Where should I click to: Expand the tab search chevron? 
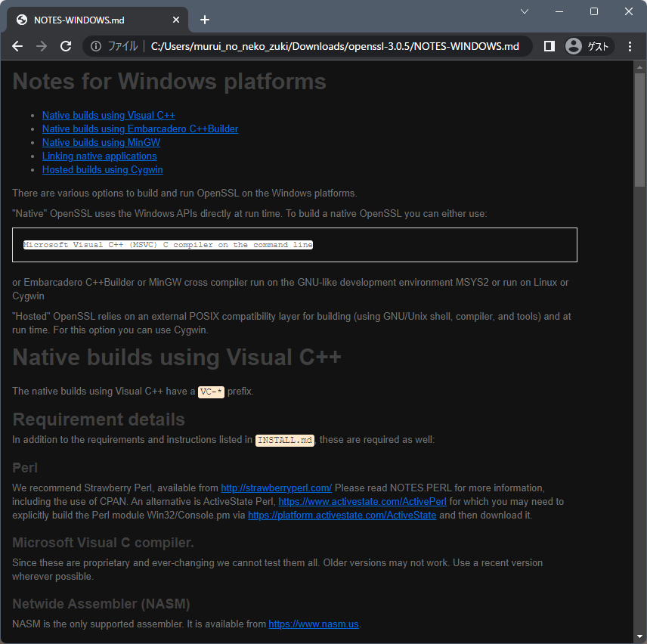click(x=525, y=11)
